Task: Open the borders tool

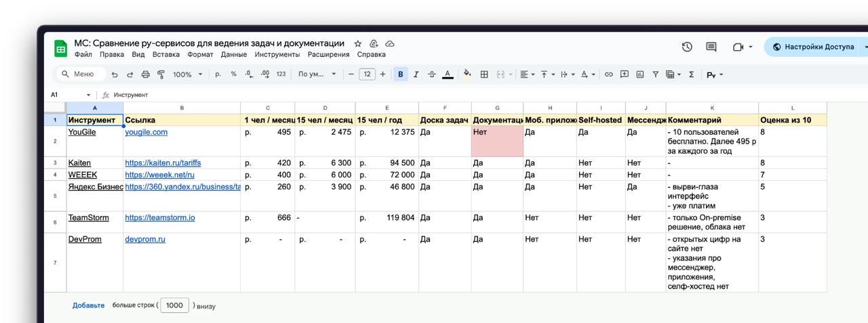Action: pos(484,74)
